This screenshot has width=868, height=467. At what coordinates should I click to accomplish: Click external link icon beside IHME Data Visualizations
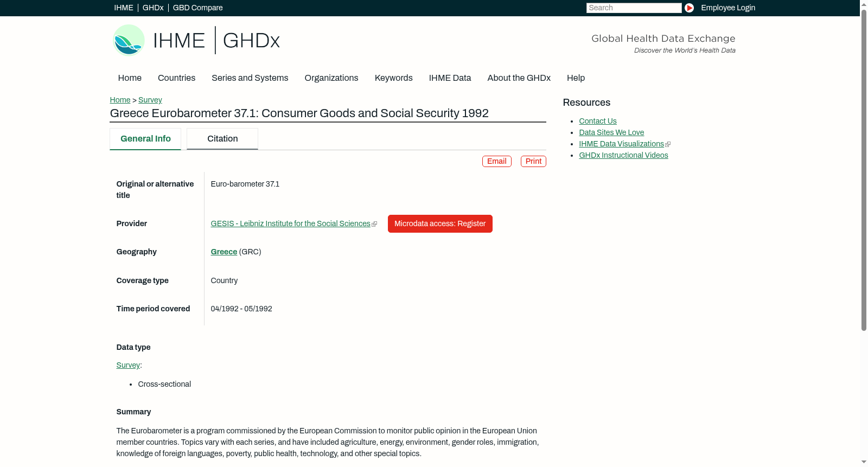668,144
